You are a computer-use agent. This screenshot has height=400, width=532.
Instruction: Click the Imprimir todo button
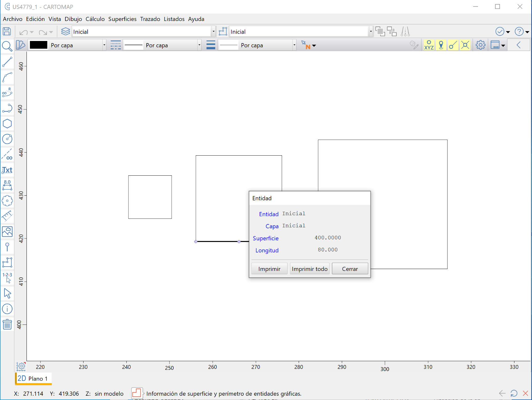[x=310, y=269]
